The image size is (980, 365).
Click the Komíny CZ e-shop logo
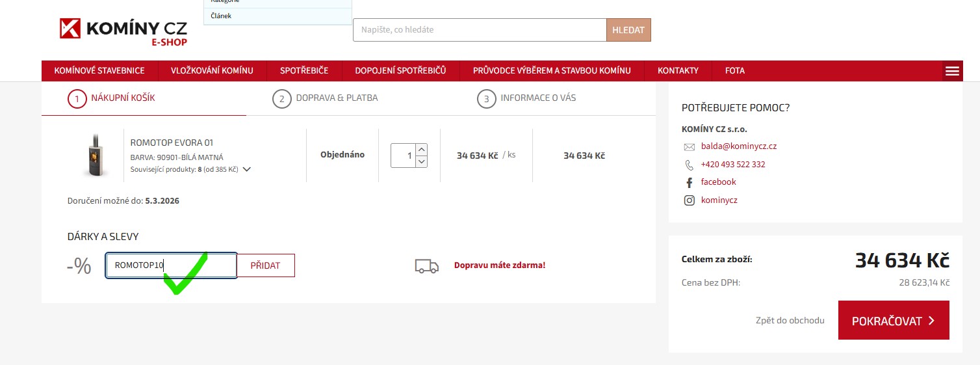[123, 32]
